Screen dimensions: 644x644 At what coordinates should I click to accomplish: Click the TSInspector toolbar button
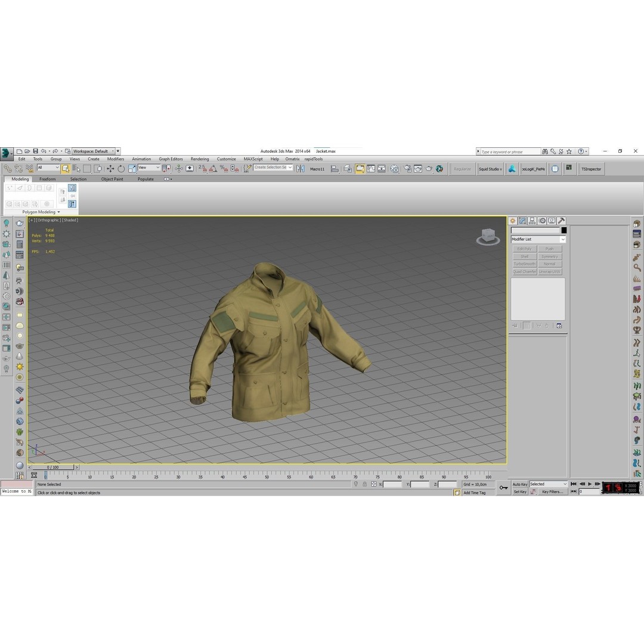[x=591, y=169]
